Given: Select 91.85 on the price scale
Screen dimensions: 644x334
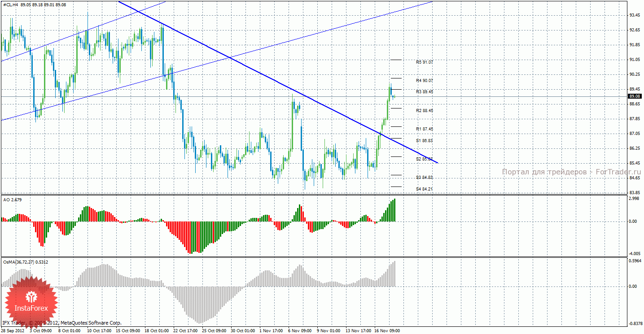Looking at the screenshot, I should coord(635,44).
